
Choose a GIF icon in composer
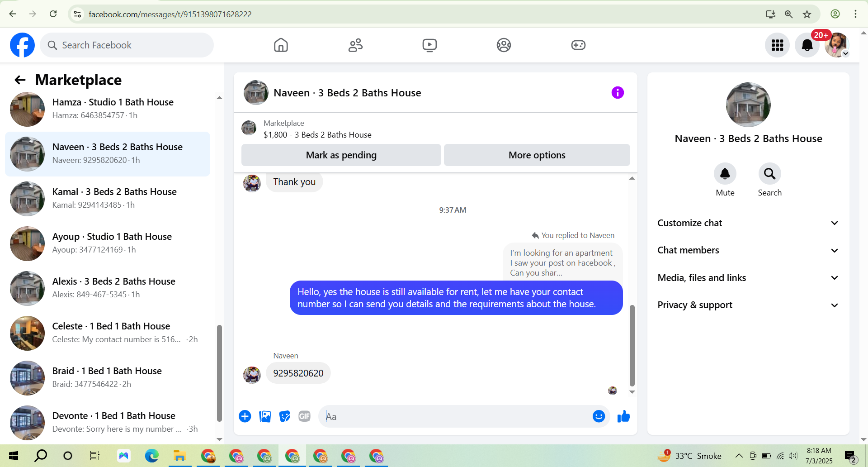(x=305, y=416)
